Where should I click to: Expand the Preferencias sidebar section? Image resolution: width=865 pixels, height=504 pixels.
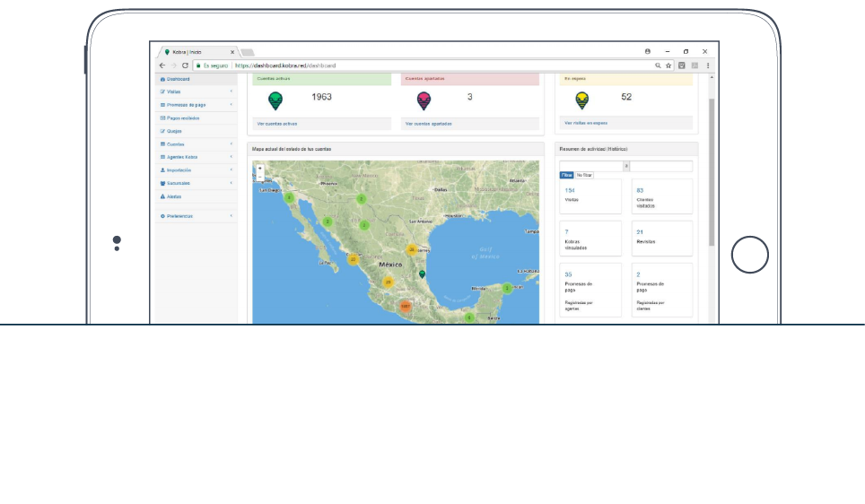[x=194, y=216]
